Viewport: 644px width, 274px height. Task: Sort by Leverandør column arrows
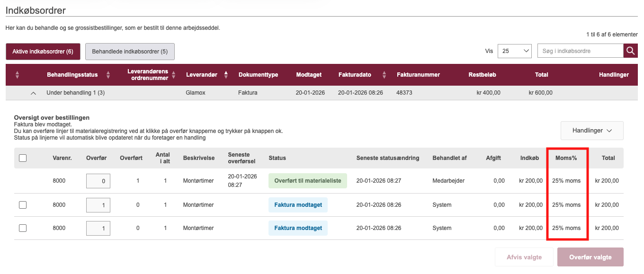coord(226,75)
